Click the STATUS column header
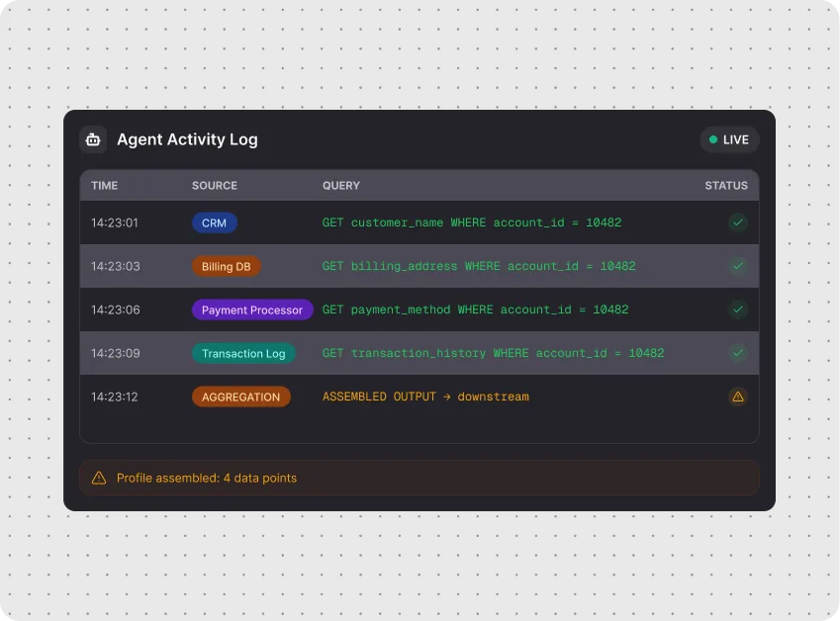Screen dimensions: 840x621 pos(726,185)
